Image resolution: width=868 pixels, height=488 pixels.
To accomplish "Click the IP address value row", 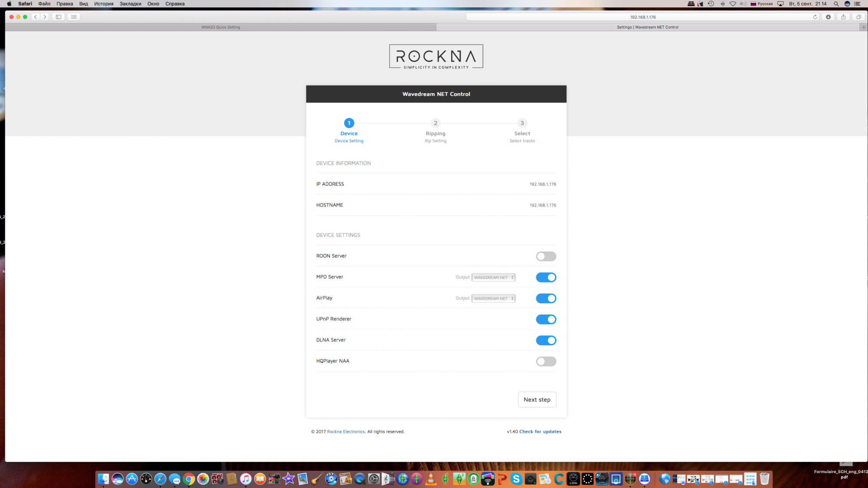I will click(436, 184).
